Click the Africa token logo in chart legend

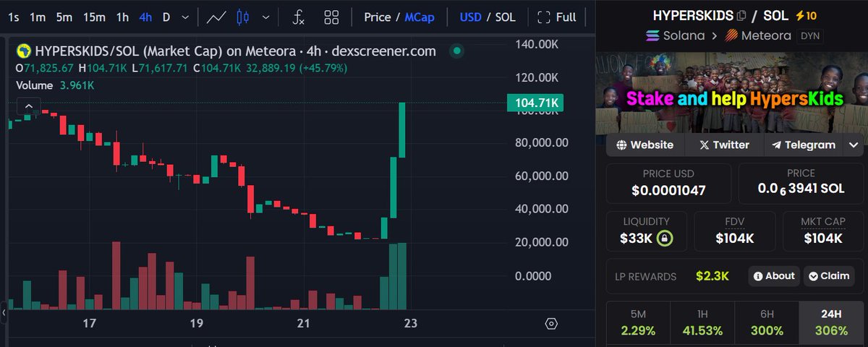23,51
